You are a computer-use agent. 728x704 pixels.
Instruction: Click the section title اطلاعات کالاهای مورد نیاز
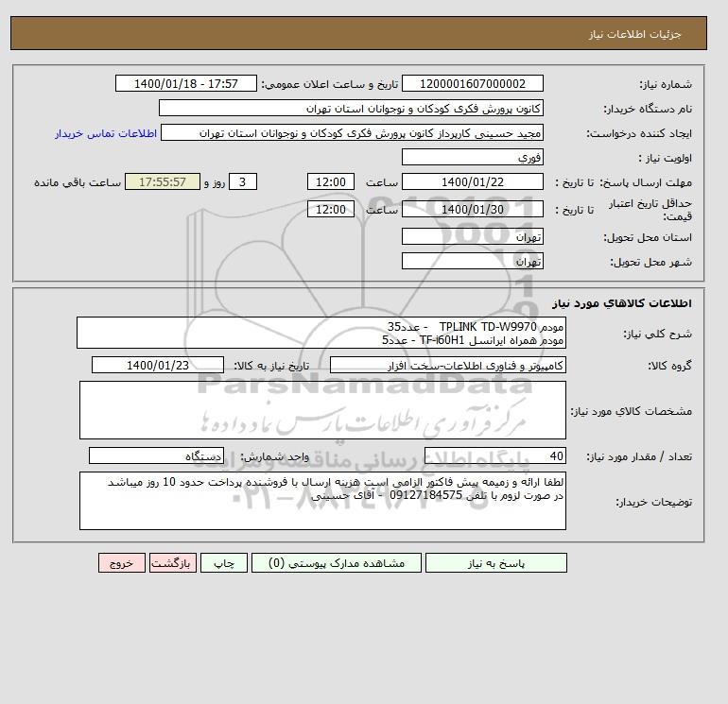coord(622,303)
